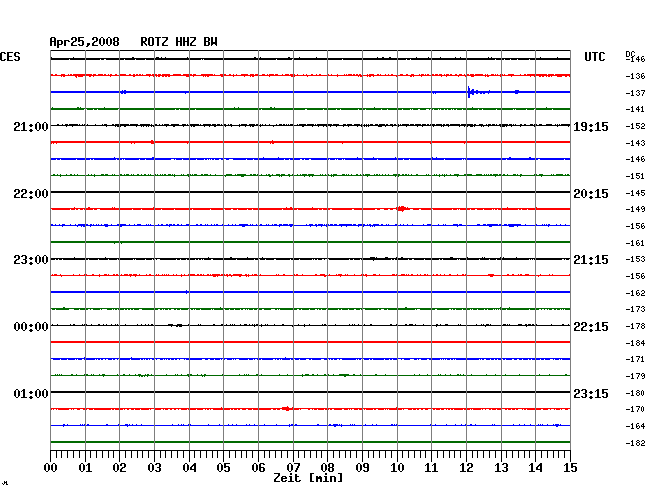Click the 21:00 local time label
This screenshot has height=494, width=650.
[31, 126]
